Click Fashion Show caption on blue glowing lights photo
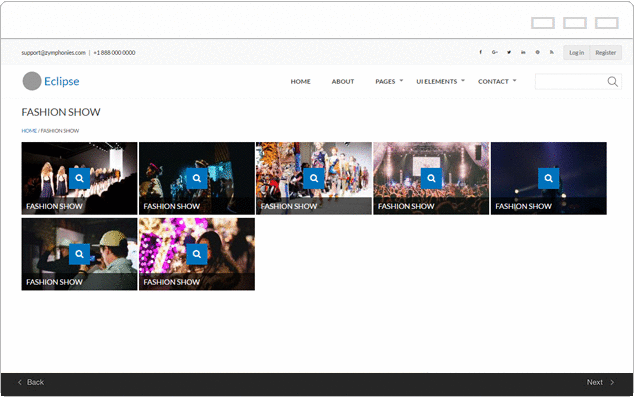The image size is (634, 397). pyautogui.click(x=171, y=206)
